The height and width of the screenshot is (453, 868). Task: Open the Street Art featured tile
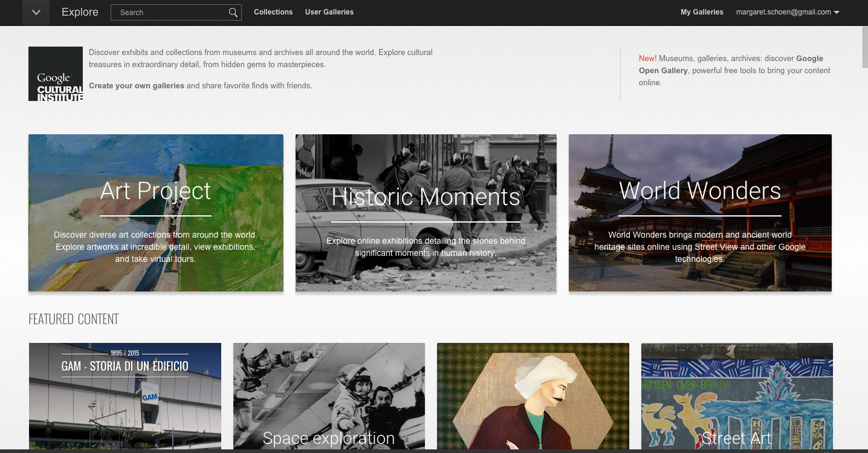737,396
